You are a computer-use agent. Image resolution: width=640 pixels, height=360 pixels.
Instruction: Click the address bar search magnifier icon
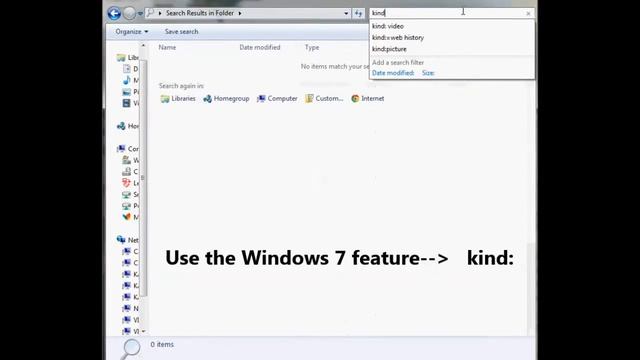pos(150,13)
